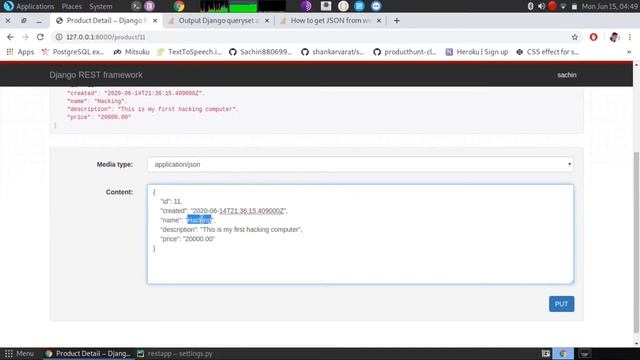Close the Output Django queryset tab
Screen dimensions: 640x360
coord(267,20)
